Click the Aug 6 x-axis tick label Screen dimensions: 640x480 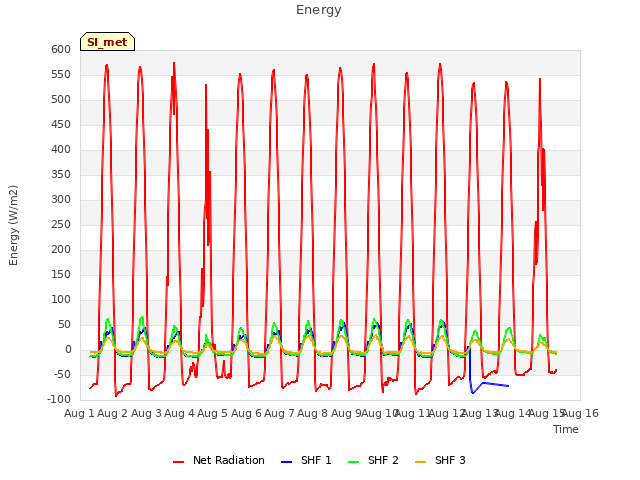point(246,413)
